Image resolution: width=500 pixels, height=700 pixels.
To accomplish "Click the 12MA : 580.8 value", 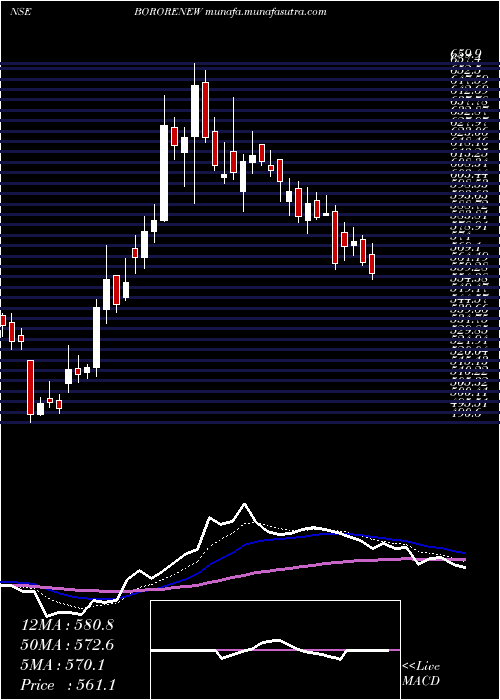I will tap(67, 625).
